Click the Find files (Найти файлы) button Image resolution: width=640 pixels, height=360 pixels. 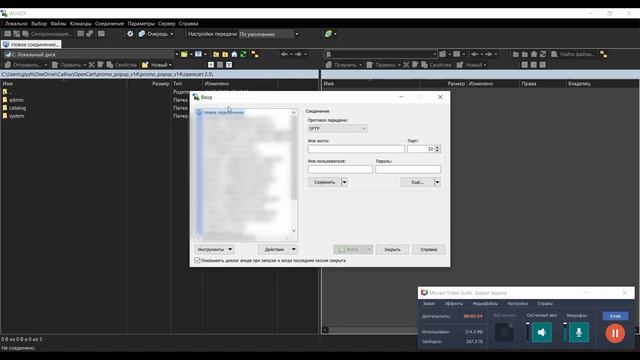coord(573,54)
